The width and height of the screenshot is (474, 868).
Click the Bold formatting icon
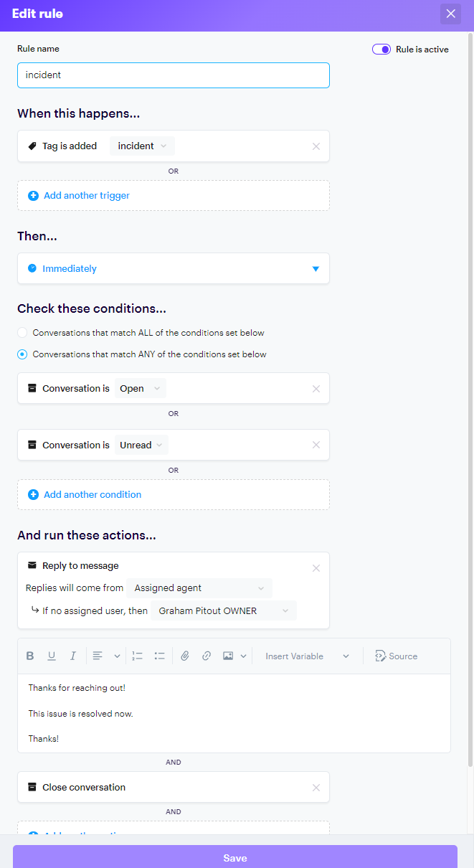pyautogui.click(x=30, y=656)
